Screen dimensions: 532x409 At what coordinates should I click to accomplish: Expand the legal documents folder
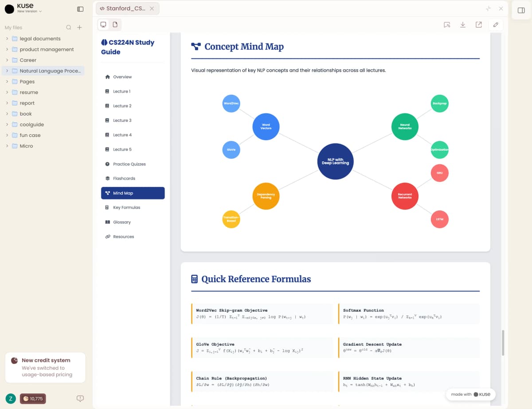coord(7,39)
